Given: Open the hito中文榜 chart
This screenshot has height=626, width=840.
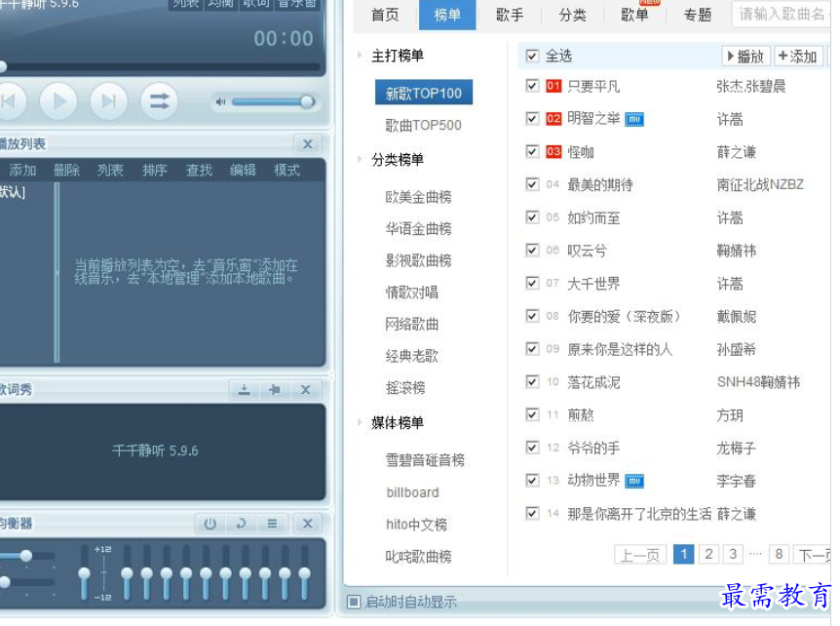Looking at the screenshot, I should click(x=416, y=525).
